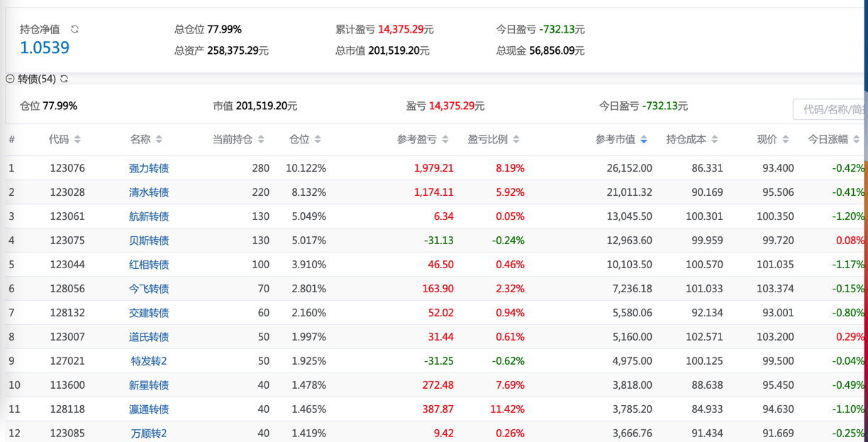This screenshot has width=868, height=442.
Task: Sort table by 代码 column
Action: 77,140
